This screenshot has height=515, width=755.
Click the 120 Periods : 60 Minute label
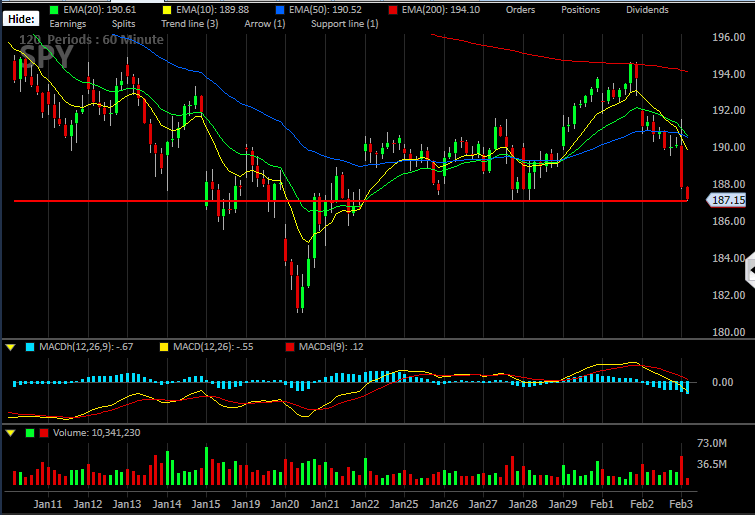[x=91, y=39]
